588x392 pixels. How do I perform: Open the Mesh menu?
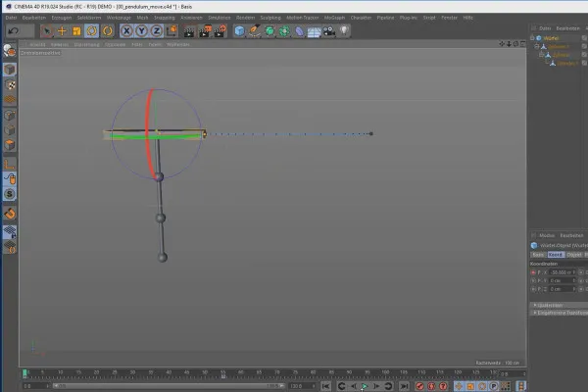142,18
